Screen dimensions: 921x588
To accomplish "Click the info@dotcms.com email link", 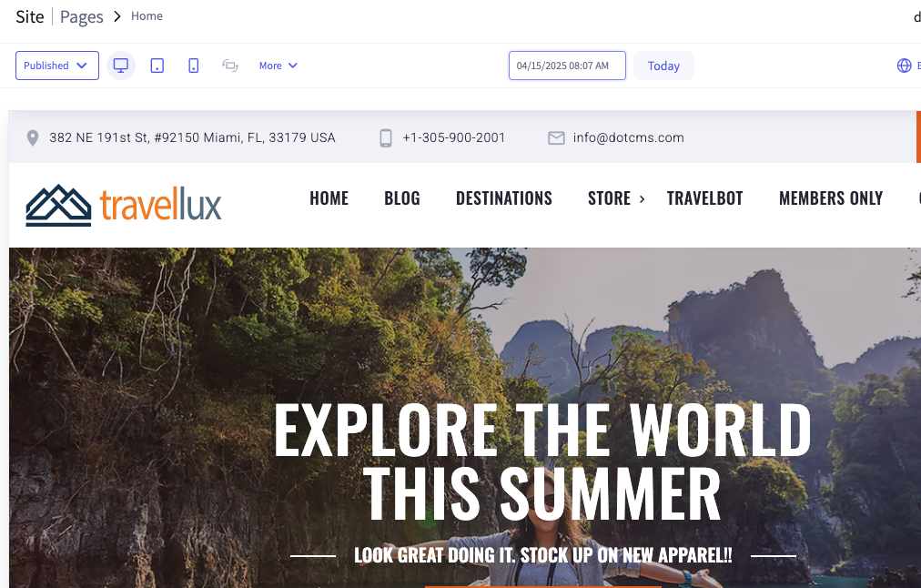I will click(629, 138).
